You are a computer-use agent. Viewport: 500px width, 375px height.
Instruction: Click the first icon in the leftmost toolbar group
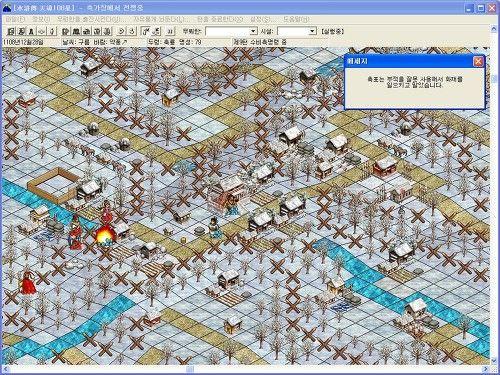12,31
